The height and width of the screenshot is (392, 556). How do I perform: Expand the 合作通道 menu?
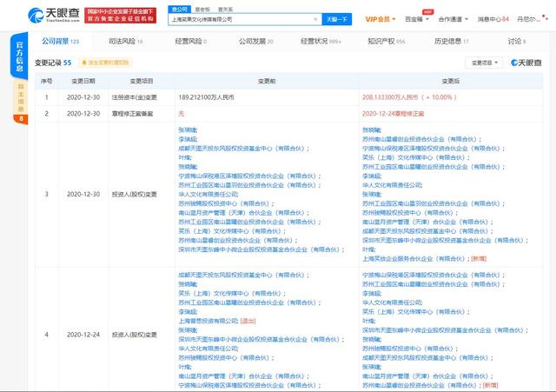[453, 19]
